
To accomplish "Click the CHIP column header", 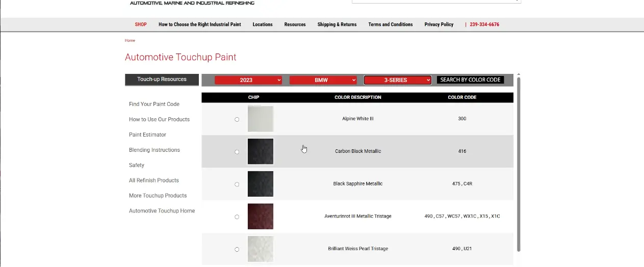I will tap(253, 97).
